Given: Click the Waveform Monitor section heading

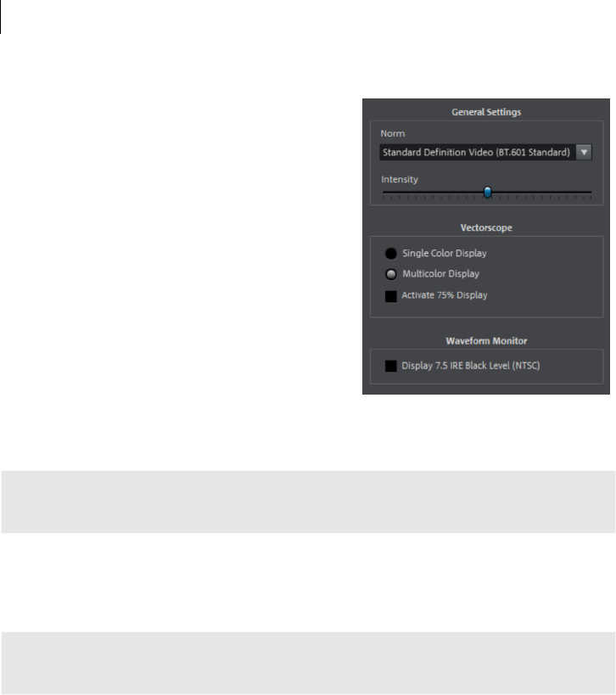Looking at the screenshot, I should tap(486, 341).
